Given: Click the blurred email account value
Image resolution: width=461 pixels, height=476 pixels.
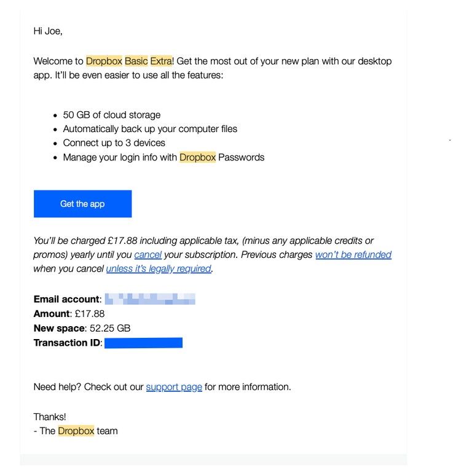Looking at the screenshot, I should coord(150,300).
